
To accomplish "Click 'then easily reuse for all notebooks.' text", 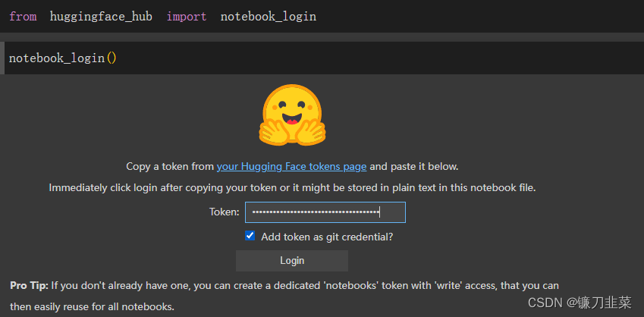I will coord(92,306).
